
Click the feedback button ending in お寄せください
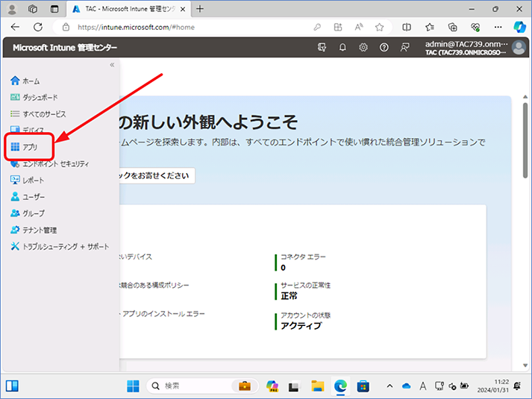pyautogui.click(x=157, y=175)
